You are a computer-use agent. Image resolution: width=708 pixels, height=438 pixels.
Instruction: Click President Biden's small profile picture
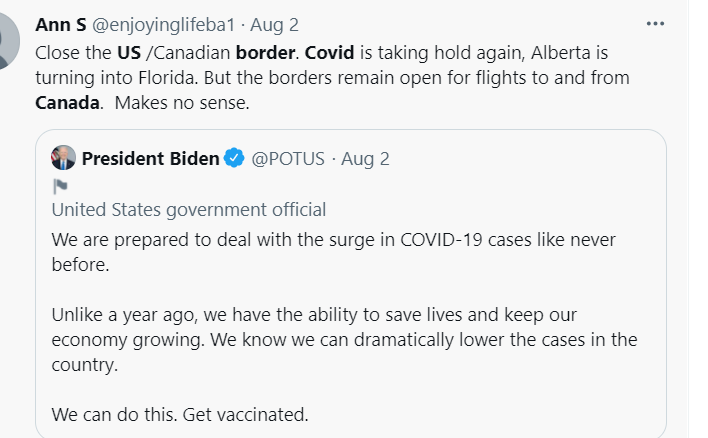(x=64, y=158)
